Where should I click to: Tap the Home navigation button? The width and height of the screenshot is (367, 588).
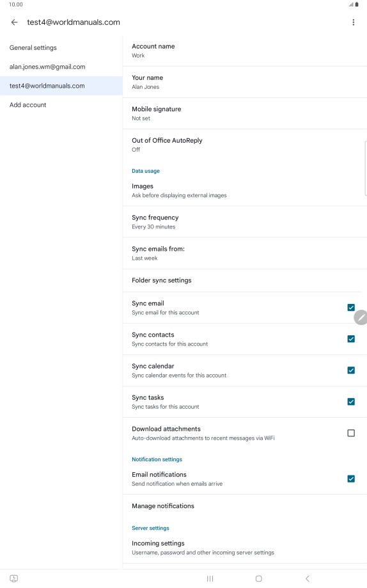[x=259, y=578]
